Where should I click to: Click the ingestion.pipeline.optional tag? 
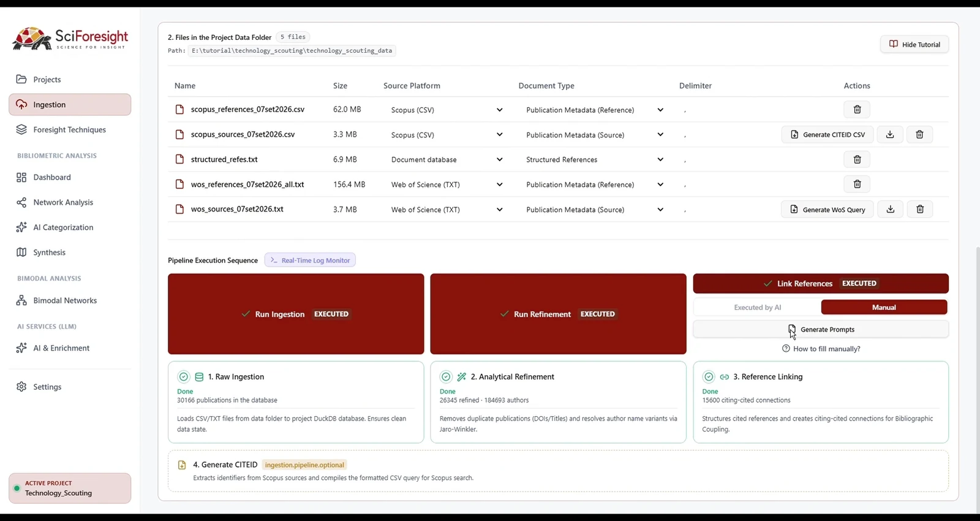[304, 465]
